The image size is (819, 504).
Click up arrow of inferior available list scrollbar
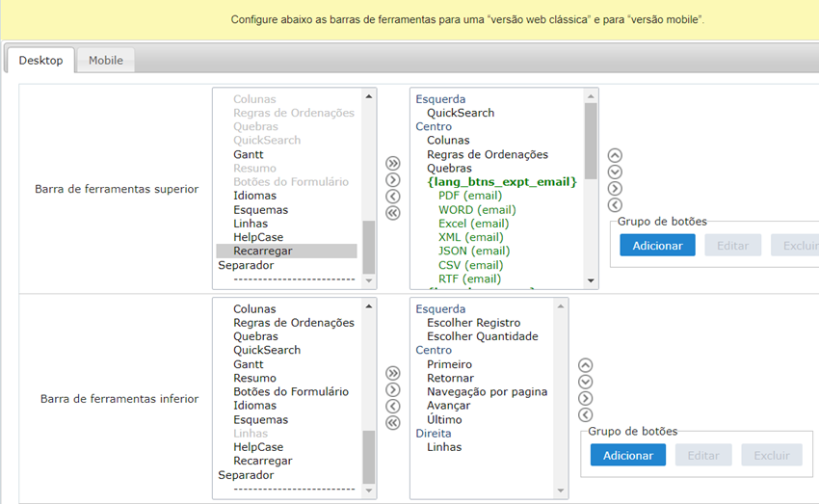coord(369,306)
